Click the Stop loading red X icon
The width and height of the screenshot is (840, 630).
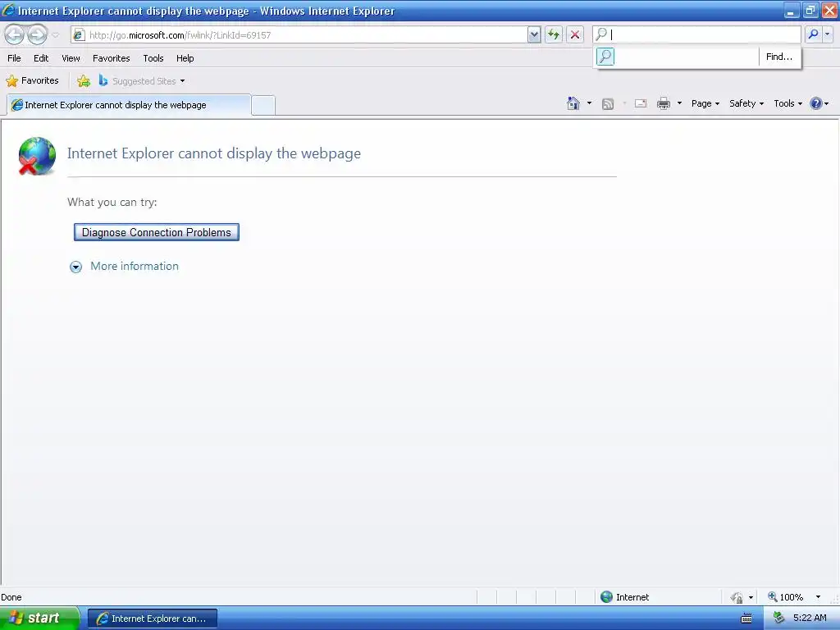click(575, 34)
